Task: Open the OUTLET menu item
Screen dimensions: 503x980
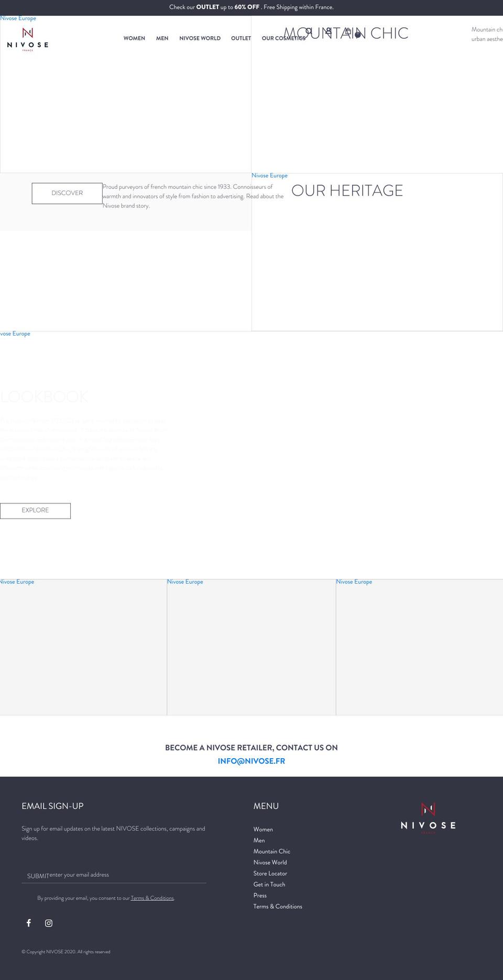Action: pos(241,38)
